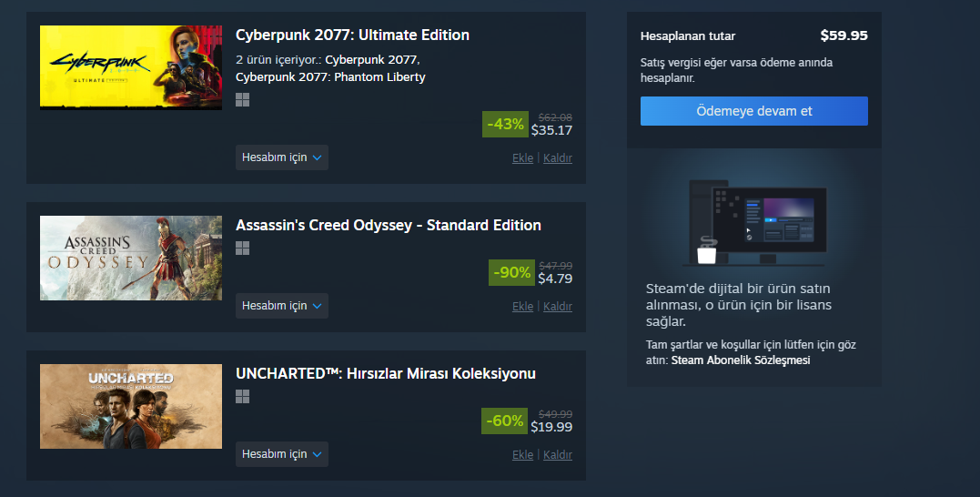Open Cyberpunk 2077 Ultimate Edition thumbnail
The height and width of the screenshot is (497, 980).
(x=131, y=67)
